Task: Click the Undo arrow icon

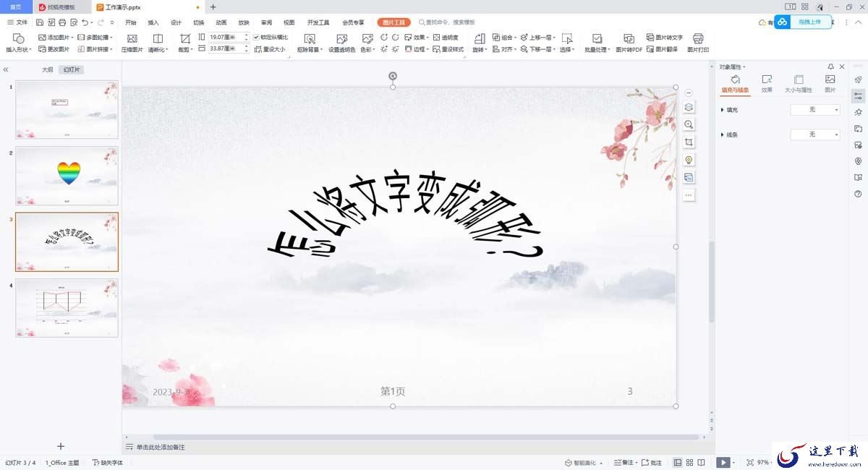Action: 85,22
